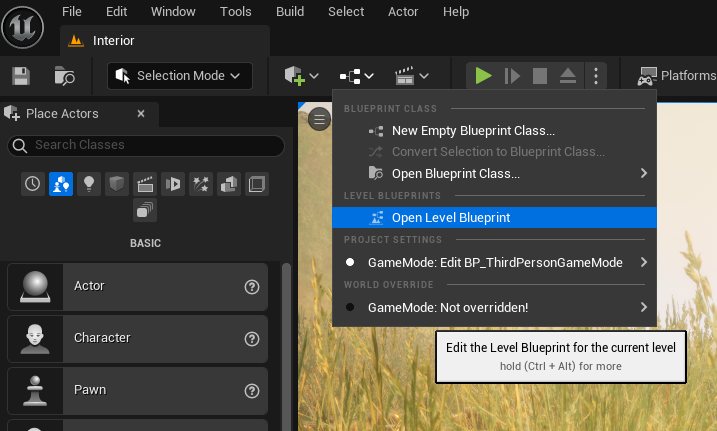Viewport: 717px width, 431px height.
Task: Open help for the Actor class
Action: 251,287
